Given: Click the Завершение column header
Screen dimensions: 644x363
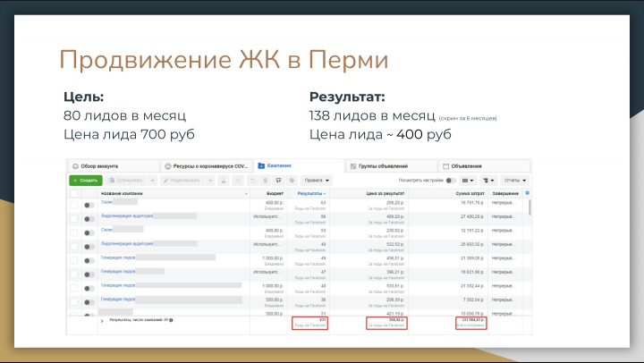Looking at the screenshot, I should (x=505, y=193).
